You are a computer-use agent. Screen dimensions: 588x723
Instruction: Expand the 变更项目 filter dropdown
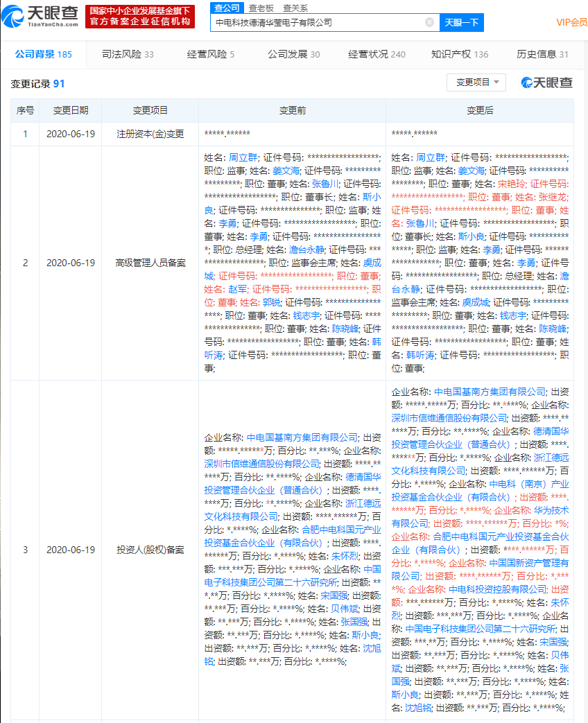[476, 82]
